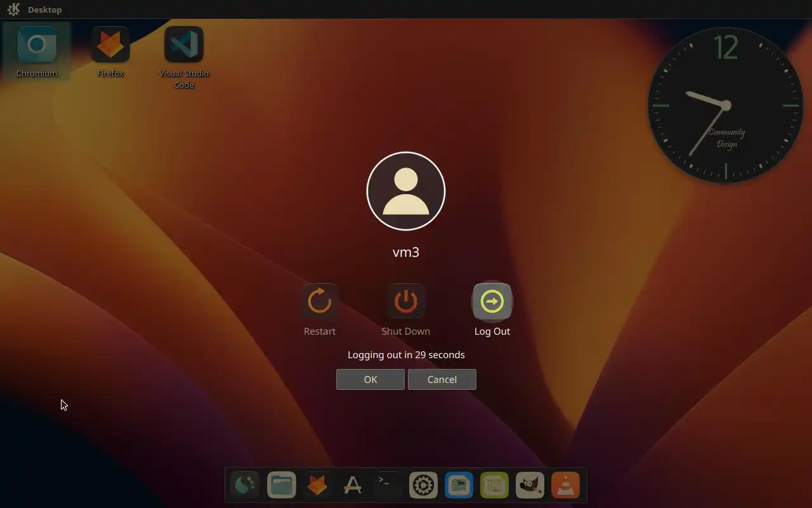This screenshot has width=812, height=508.
Task: Cancel the logout dialog
Action: pyautogui.click(x=442, y=379)
